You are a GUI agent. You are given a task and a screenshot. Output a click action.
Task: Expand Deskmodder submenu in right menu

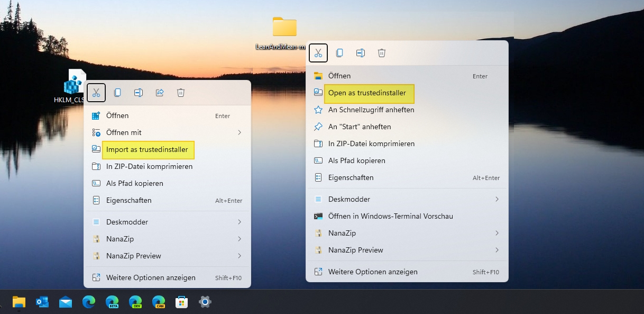(407, 199)
